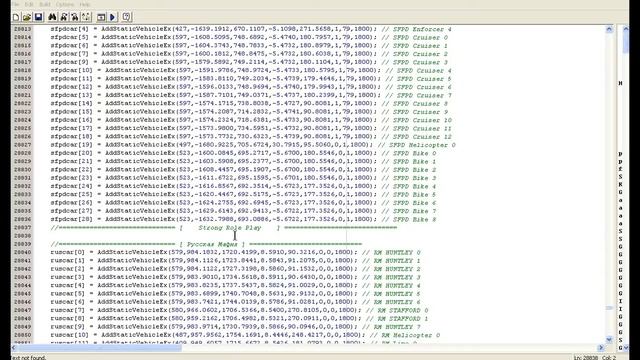
Task: Click the 'rumcar[7]' variable
Action: (x=67, y=310)
